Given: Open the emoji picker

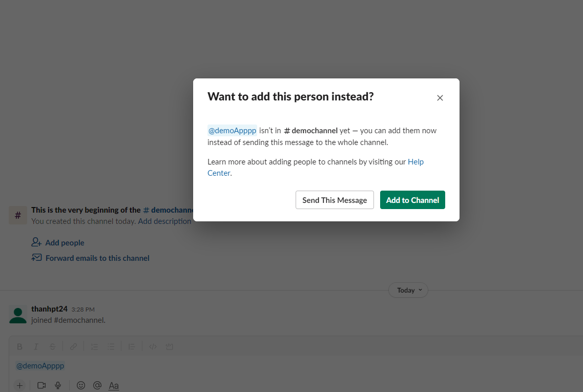Looking at the screenshot, I should click(x=80, y=385).
